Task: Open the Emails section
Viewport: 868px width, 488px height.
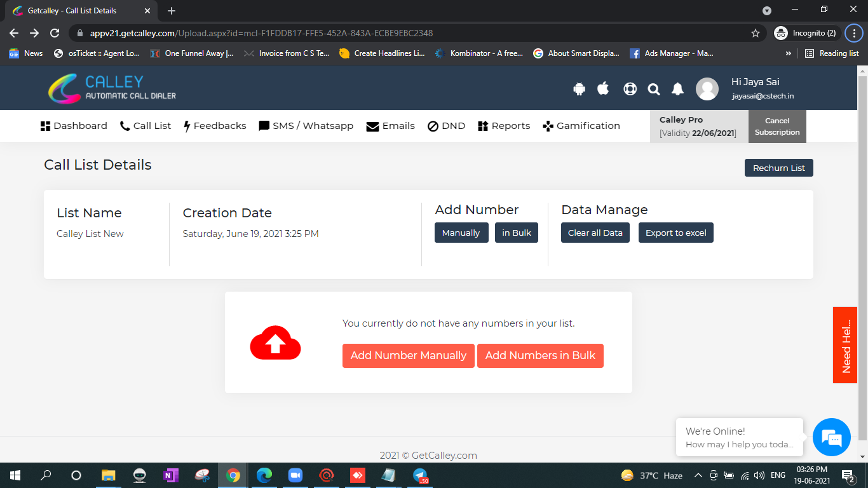Action: click(x=391, y=126)
